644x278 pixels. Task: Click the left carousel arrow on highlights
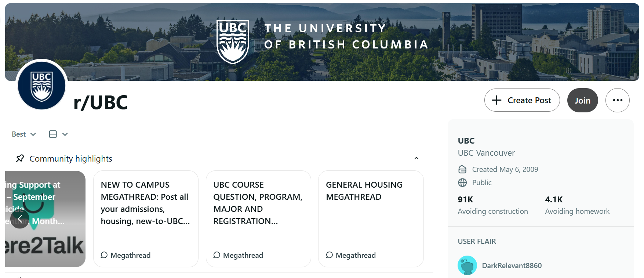pyautogui.click(x=21, y=218)
